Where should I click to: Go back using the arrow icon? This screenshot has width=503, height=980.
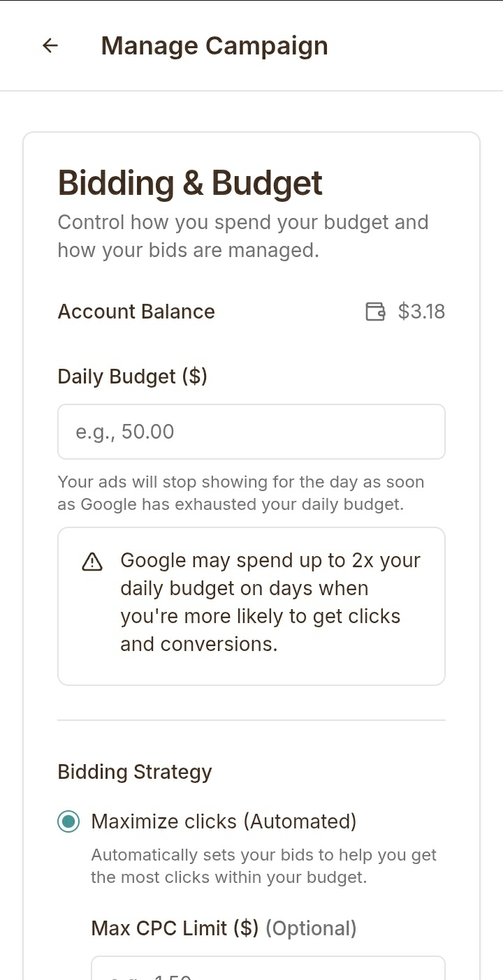[x=50, y=46]
